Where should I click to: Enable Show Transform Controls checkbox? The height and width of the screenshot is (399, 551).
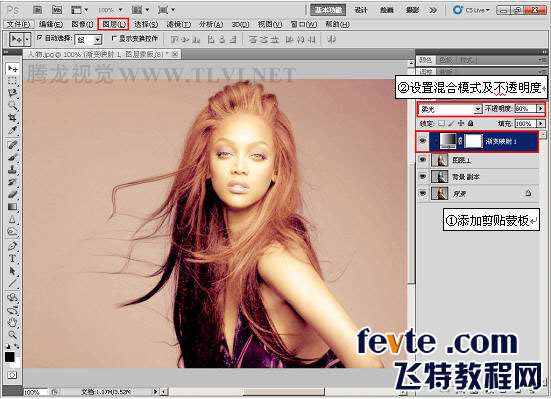tap(114, 38)
